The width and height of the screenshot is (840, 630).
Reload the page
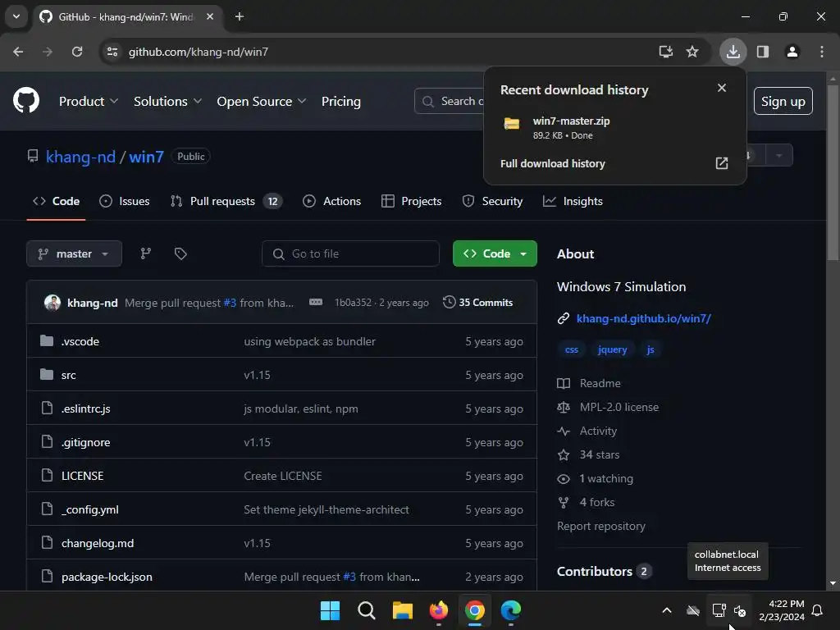pyautogui.click(x=77, y=52)
